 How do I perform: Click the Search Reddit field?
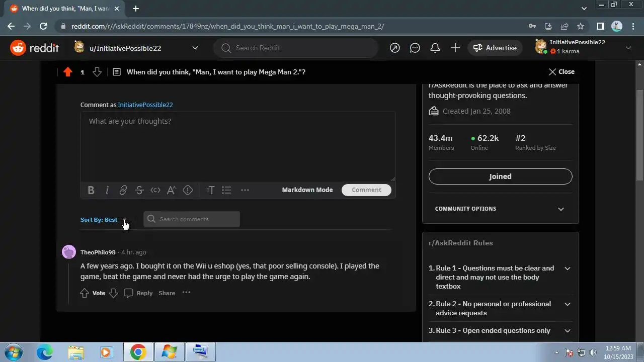[x=296, y=48]
